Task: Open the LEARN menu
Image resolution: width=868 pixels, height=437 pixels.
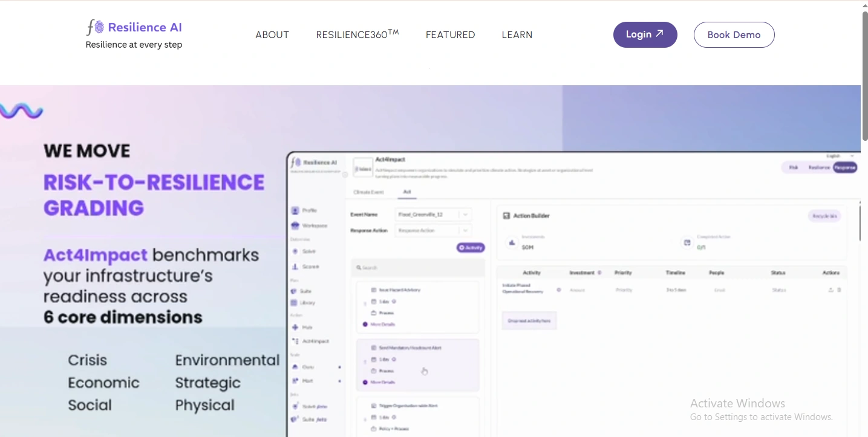Action: pos(517,35)
